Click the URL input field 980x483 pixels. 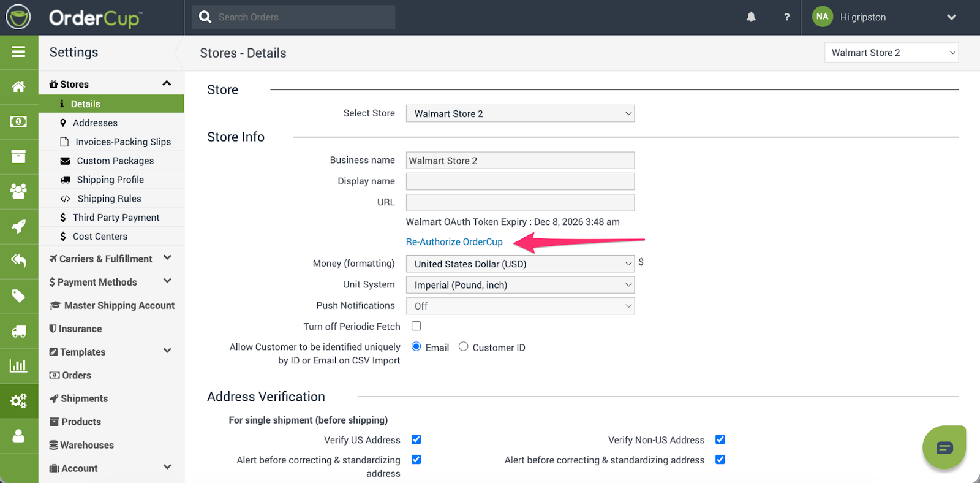pos(520,202)
